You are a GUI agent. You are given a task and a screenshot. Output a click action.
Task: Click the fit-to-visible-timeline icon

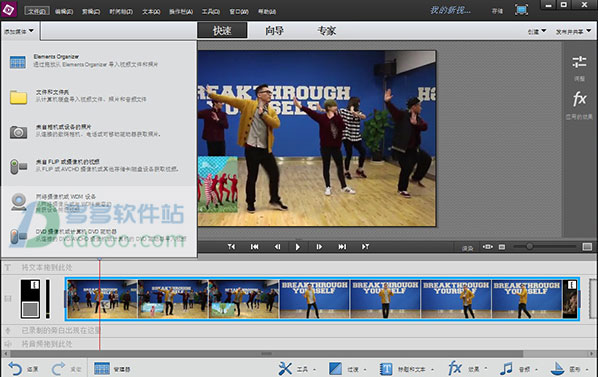point(487,247)
